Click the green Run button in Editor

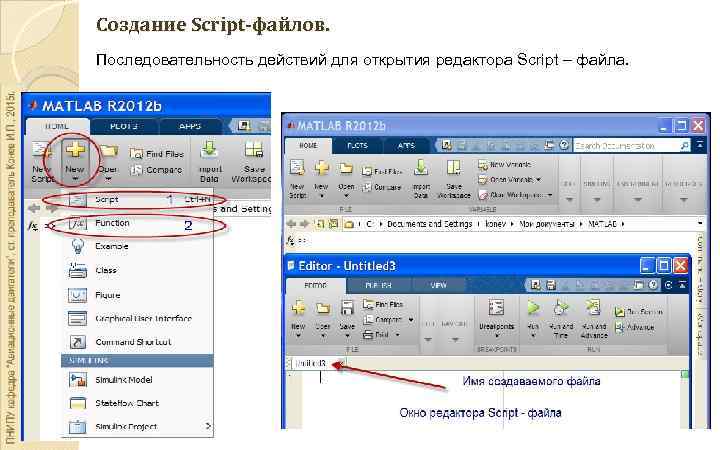pos(533,308)
